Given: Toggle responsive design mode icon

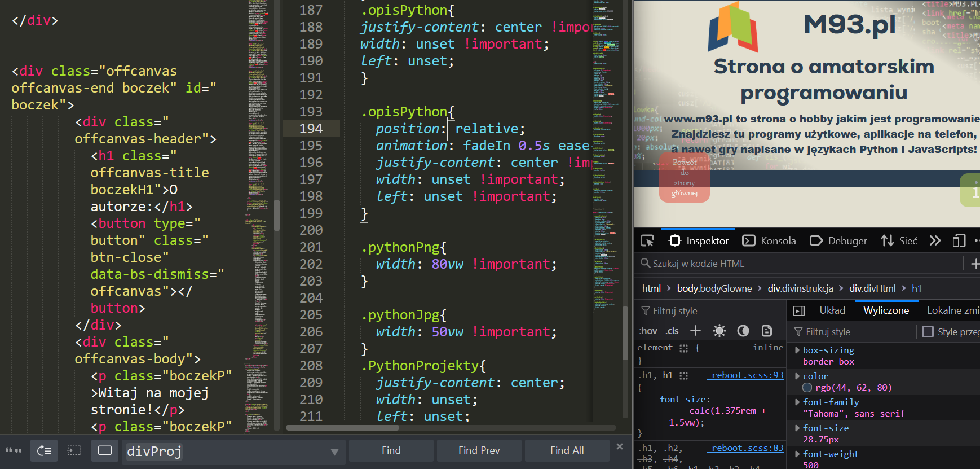Looking at the screenshot, I should click(959, 241).
